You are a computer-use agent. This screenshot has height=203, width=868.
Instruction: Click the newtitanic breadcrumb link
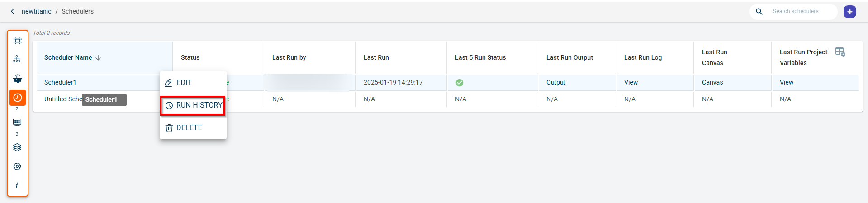coord(37,11)
